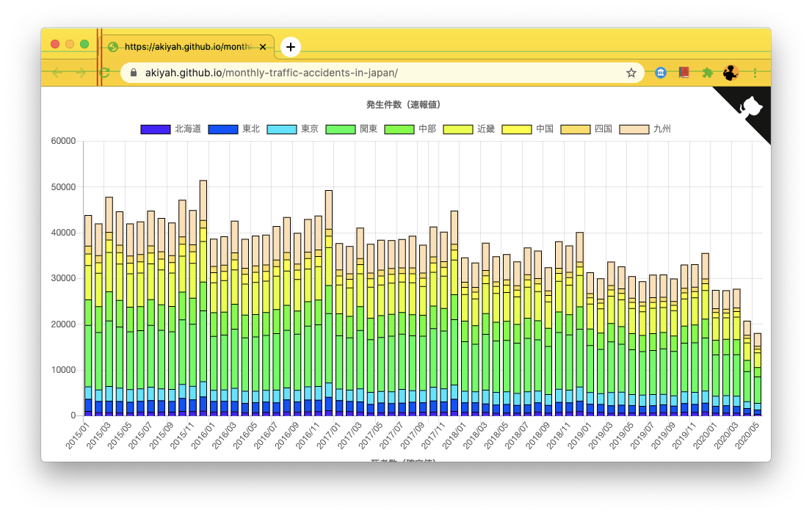
Task: View site info via the lock icon
Action: pyautogui.click(x=134, y=73)
